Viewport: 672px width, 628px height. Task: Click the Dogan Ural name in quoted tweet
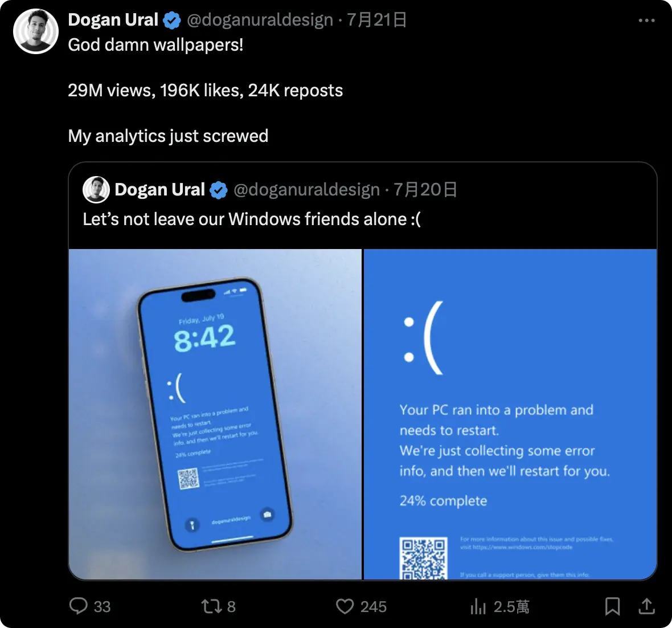click(160, 190)
